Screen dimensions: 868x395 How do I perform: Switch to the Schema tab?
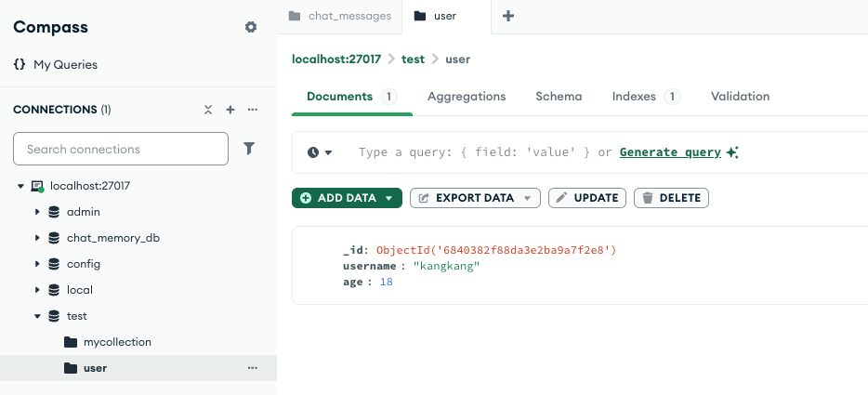coord(559,97)
